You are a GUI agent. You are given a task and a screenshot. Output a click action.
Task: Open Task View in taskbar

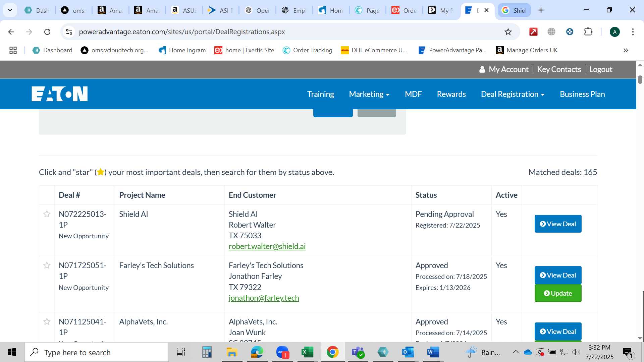pos(181,352)
